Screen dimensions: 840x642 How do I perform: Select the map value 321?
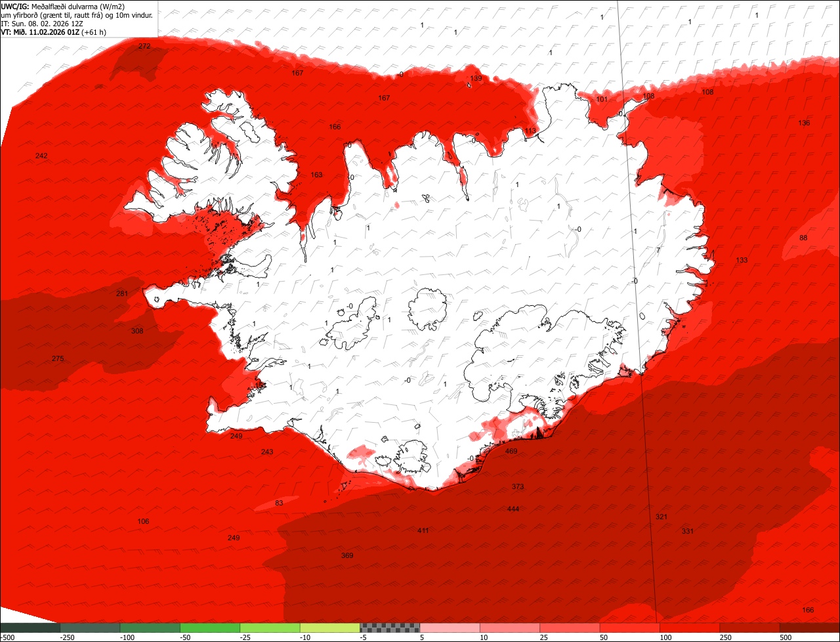point(661,517)
